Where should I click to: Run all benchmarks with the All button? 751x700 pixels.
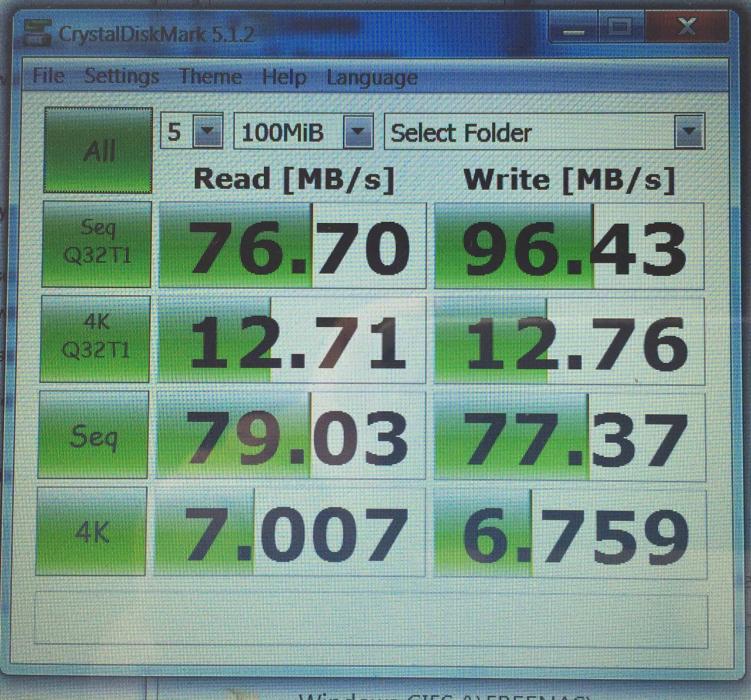coord(98,150)
